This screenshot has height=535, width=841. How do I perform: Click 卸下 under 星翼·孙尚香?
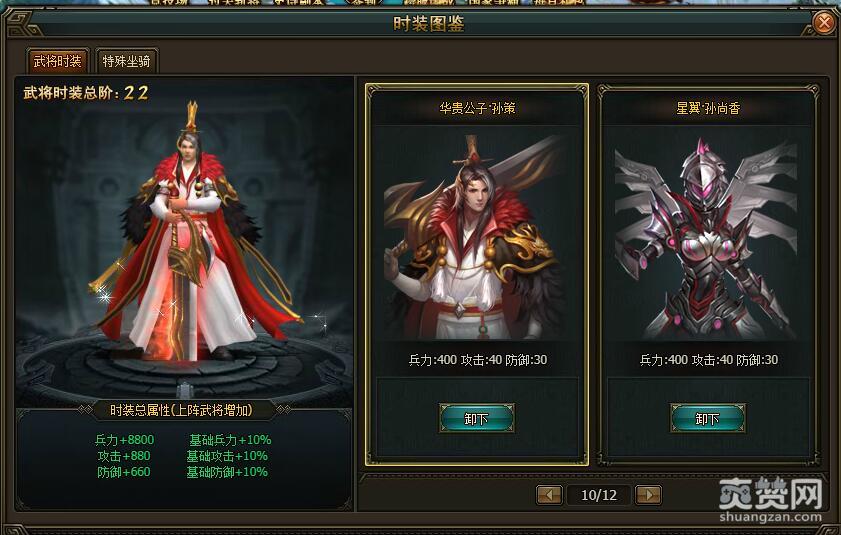(707, 419)
